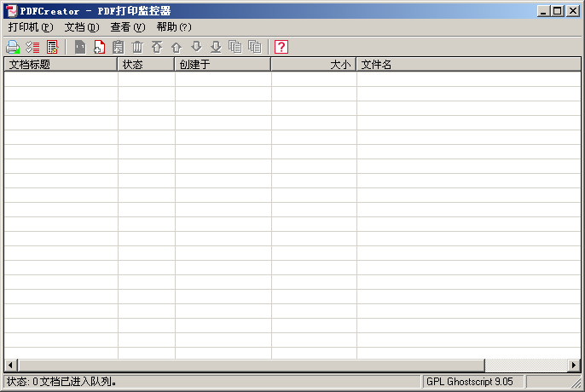Sort by the 文档标题 column header
This screenshot has width=585, height=392.
(61, 65)
